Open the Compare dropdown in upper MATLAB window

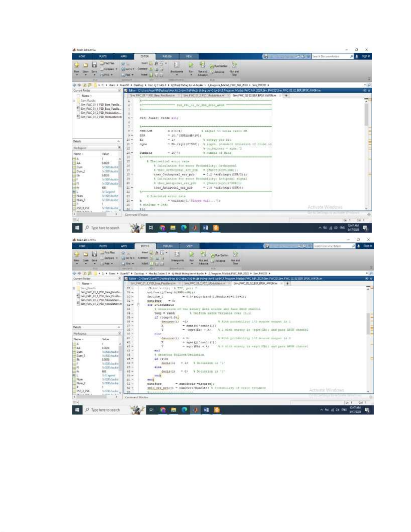[110, 69]
